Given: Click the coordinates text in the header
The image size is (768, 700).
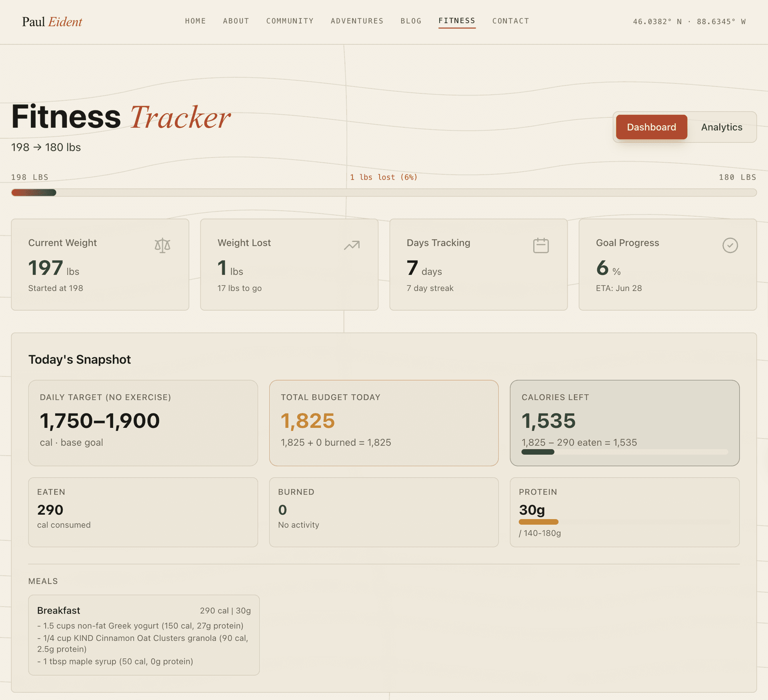Looking at the screenshot, I should (689, 22).
